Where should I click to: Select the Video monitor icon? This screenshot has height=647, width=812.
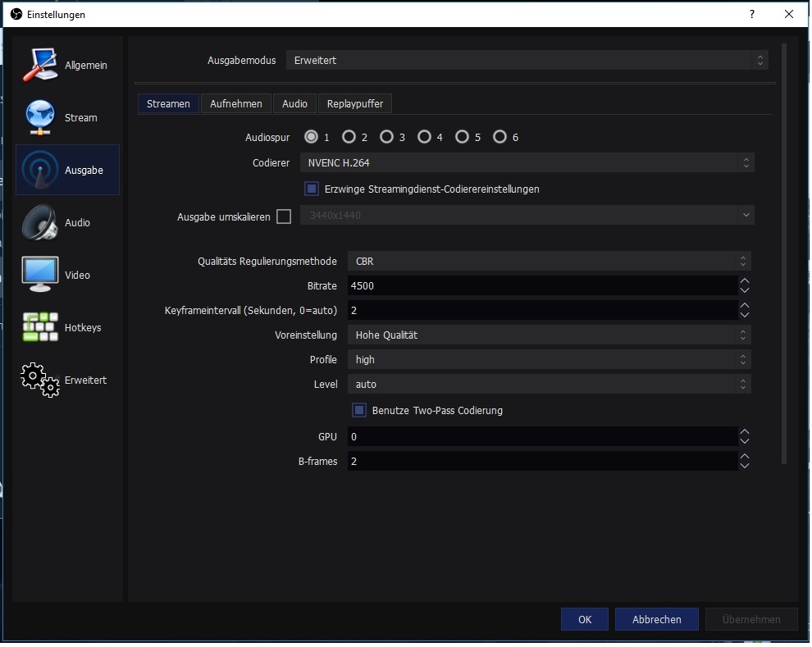pyautogui.click(x=40, y=276)
